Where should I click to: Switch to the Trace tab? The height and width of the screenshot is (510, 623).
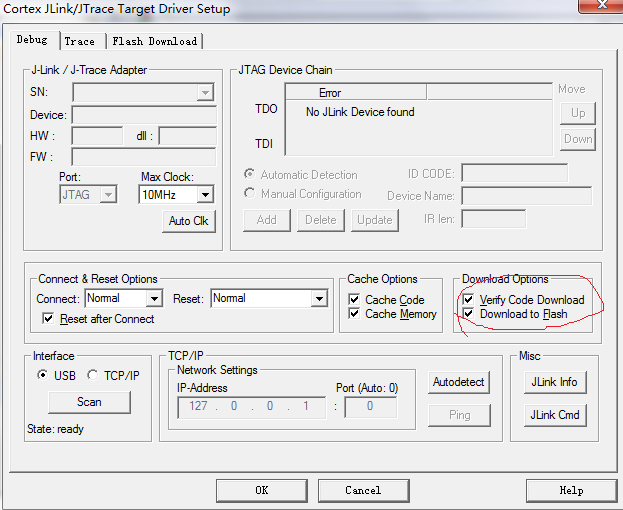point(80,41)
